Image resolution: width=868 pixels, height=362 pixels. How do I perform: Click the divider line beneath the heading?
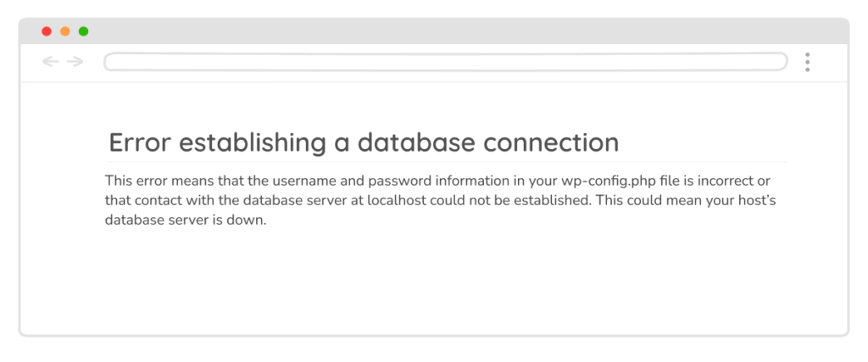click(447, 161)
